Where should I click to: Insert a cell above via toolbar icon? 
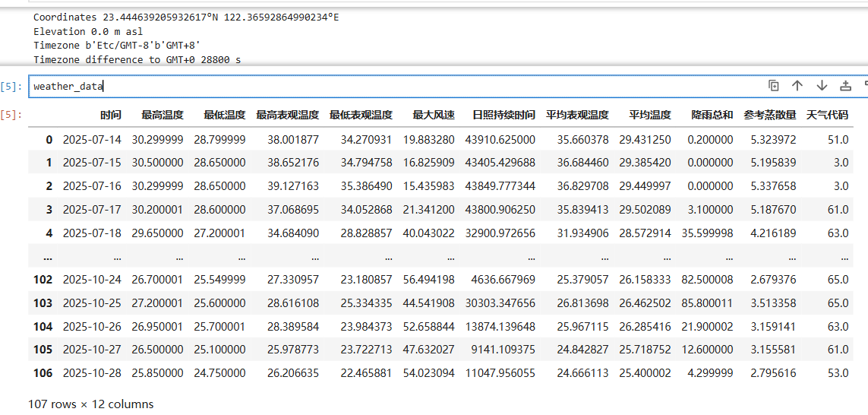pyautogui.click(x=845, y=85)
